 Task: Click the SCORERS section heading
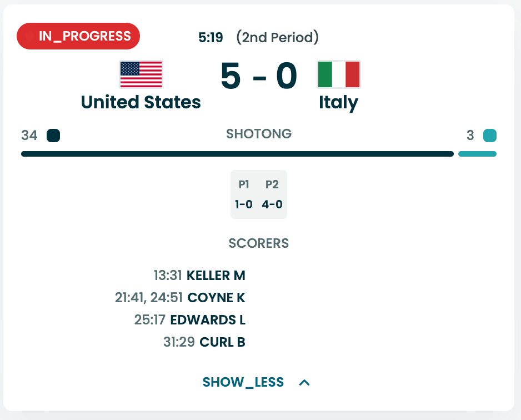pos(259,243)
